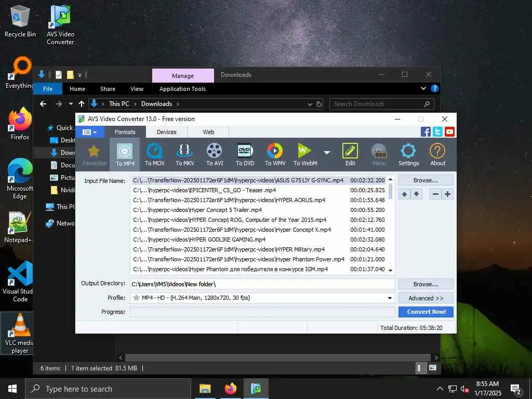Click the conversion Progress bar
The width and height of the screenshot is (532, 399).
[x=262, y=312]
